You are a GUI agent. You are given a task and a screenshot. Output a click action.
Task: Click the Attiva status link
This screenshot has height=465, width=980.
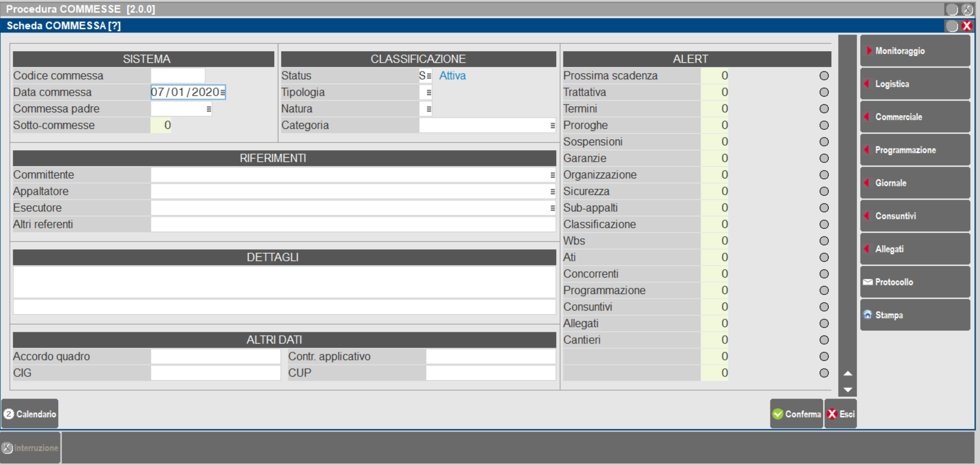point(452,76)
